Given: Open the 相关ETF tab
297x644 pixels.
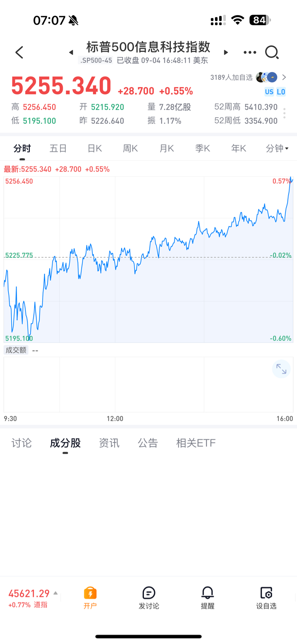Looking at the screenshot, I should click(x=196, y=443).
